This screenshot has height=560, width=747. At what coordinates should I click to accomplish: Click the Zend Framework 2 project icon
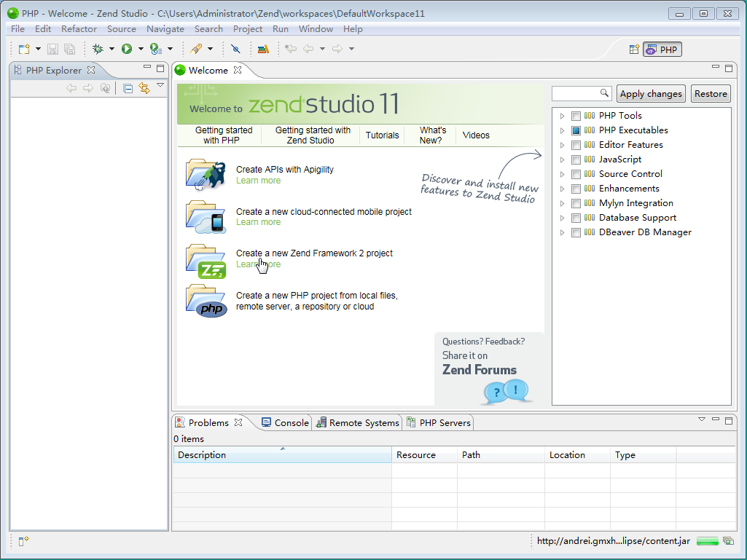206,261
